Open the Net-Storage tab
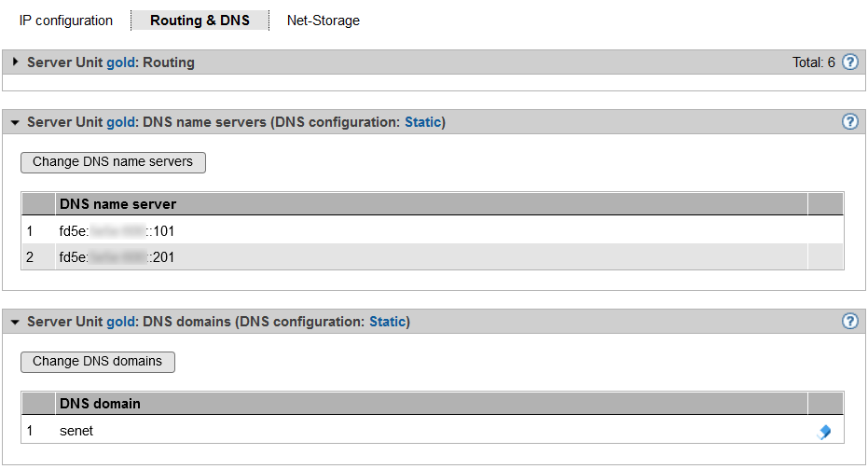 click(x=323, y=21)
